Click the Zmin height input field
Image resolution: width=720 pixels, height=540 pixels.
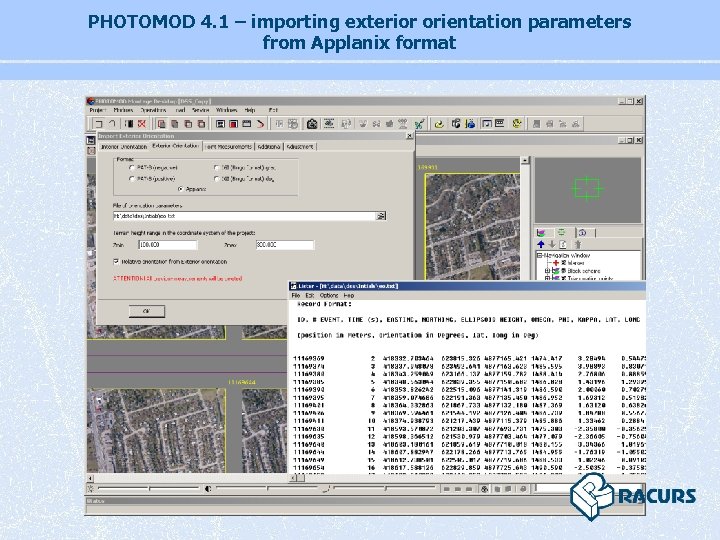168,245
